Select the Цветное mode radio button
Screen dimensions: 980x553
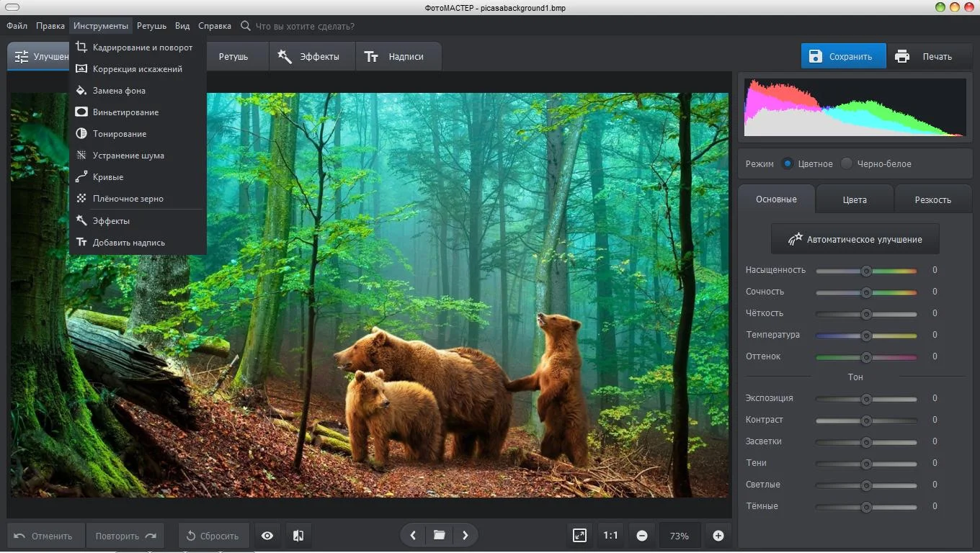pos(788,164)
